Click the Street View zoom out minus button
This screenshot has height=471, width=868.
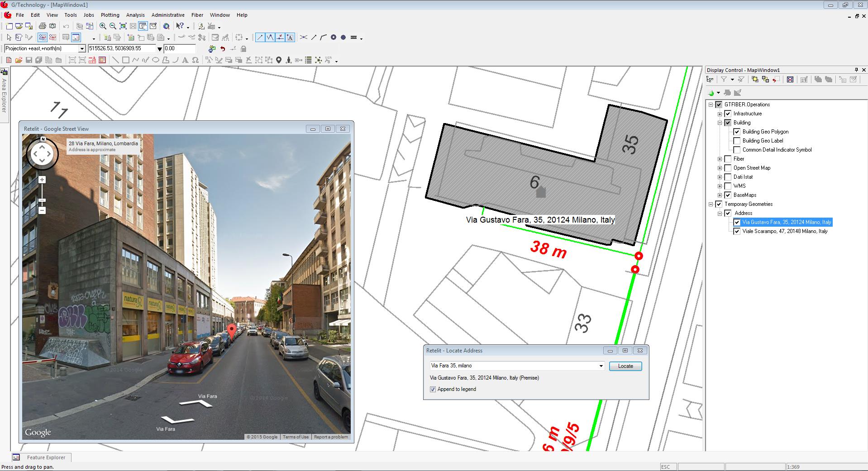pyautogui.click(x=42, y=210)
